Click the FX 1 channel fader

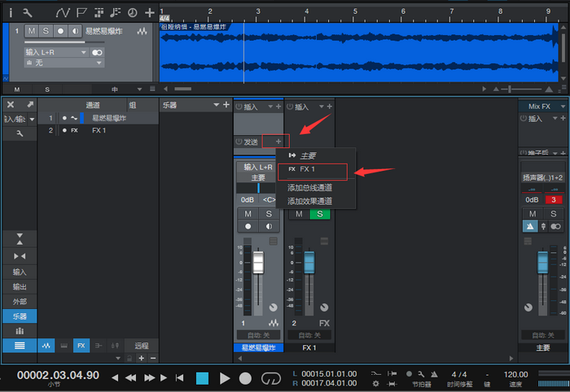(x=309, y=263)
